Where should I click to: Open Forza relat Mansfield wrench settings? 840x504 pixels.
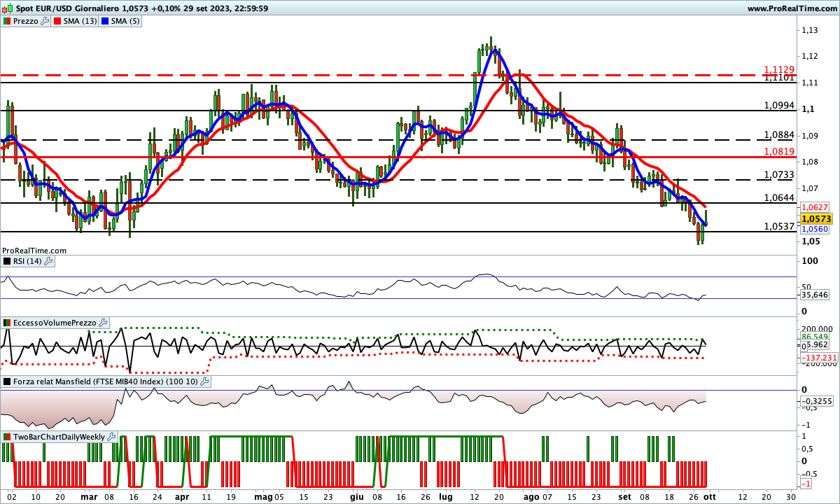(204, 381)
